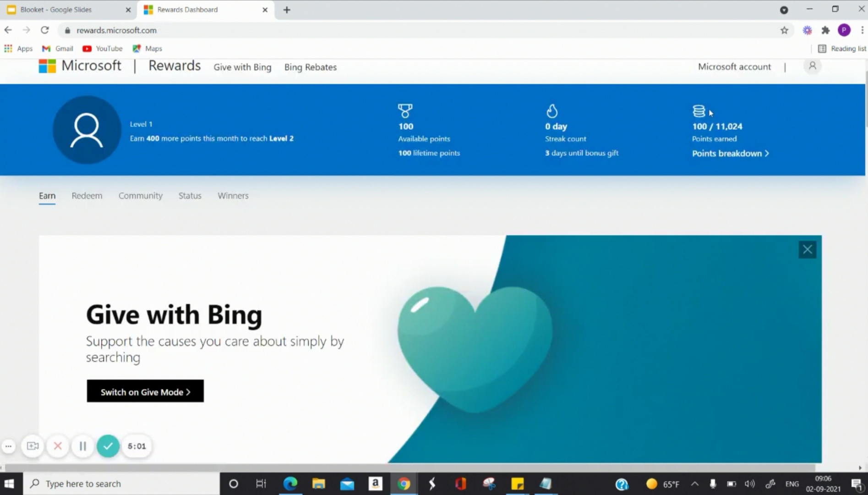Image resolution: width=868 pixels, height=495 pixels.
Task: Select the Redeem tab
Action: click(x=87, y=196)
